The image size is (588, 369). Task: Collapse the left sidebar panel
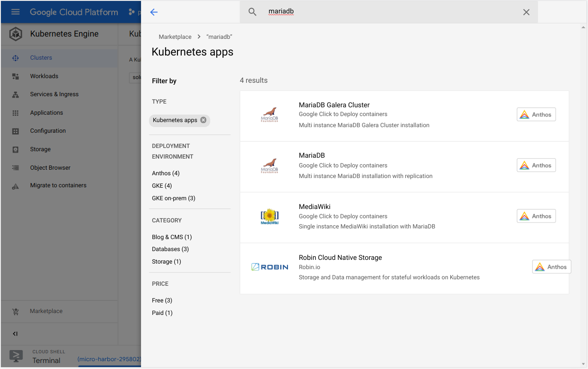tap(15, 334)
